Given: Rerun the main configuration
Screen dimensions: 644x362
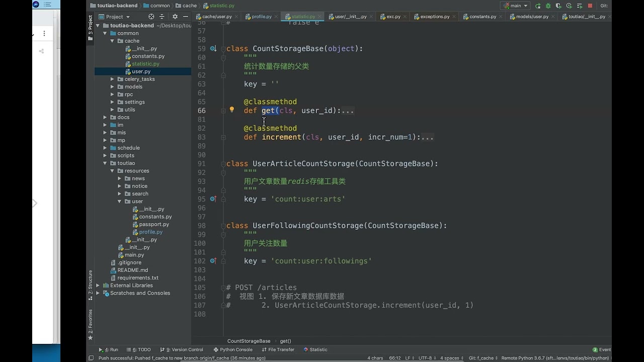Looking at the screenshot, I should coord(538,6).
